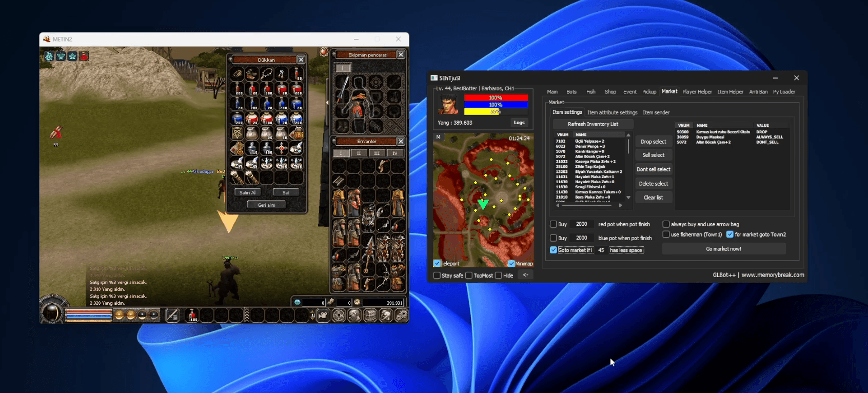This screenshot has width=868, height=393.
Task: Click the quest scroll icon labeled 53
Action: (x=56, y=133)
